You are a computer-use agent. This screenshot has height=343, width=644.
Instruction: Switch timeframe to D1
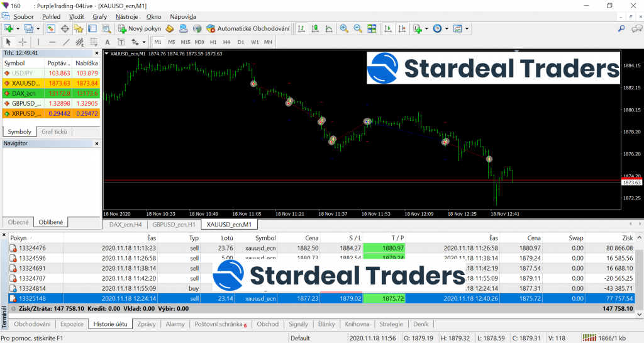[x=241, y=42]
